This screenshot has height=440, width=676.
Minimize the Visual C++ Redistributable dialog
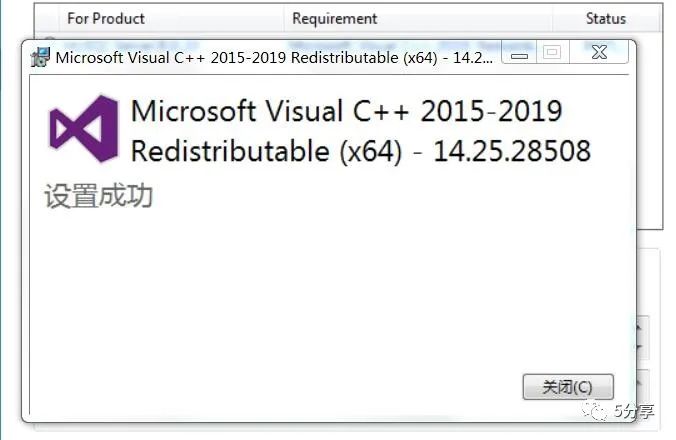click(x=520, y=55)
